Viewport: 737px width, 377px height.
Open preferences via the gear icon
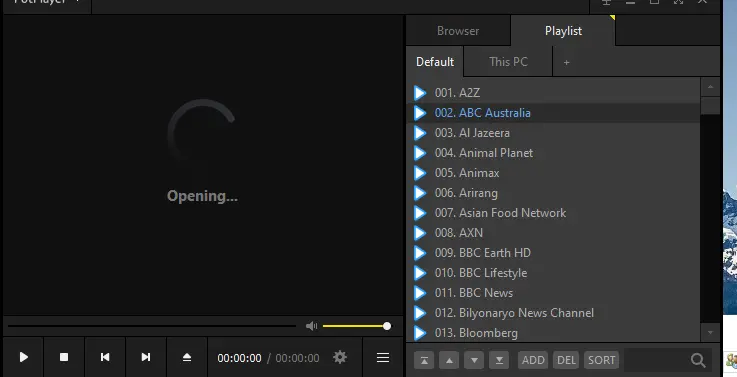[x=340, y=357]
